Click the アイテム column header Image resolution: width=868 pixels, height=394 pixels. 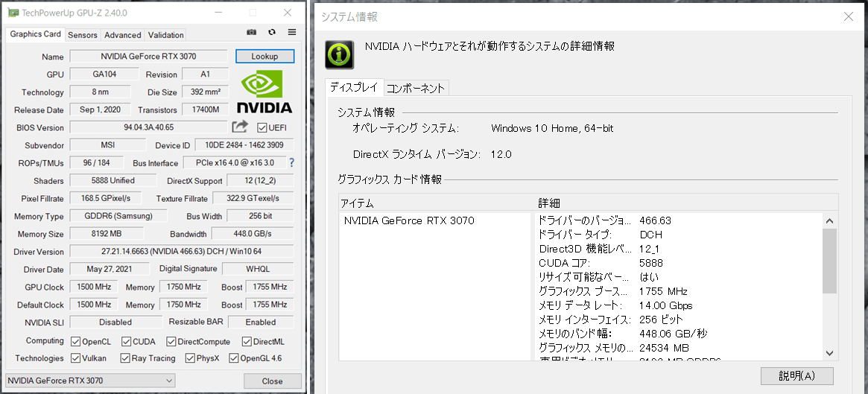point(437,202)
